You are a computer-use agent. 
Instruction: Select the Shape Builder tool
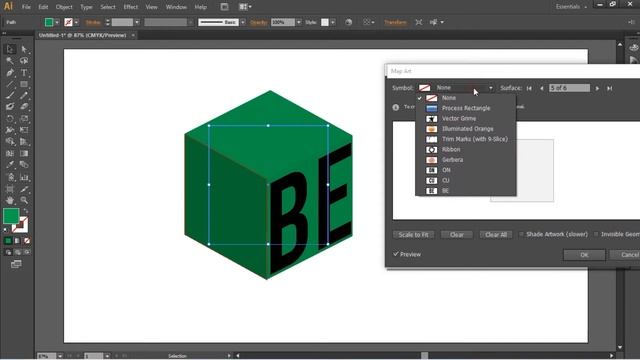[x=10, y=142]
